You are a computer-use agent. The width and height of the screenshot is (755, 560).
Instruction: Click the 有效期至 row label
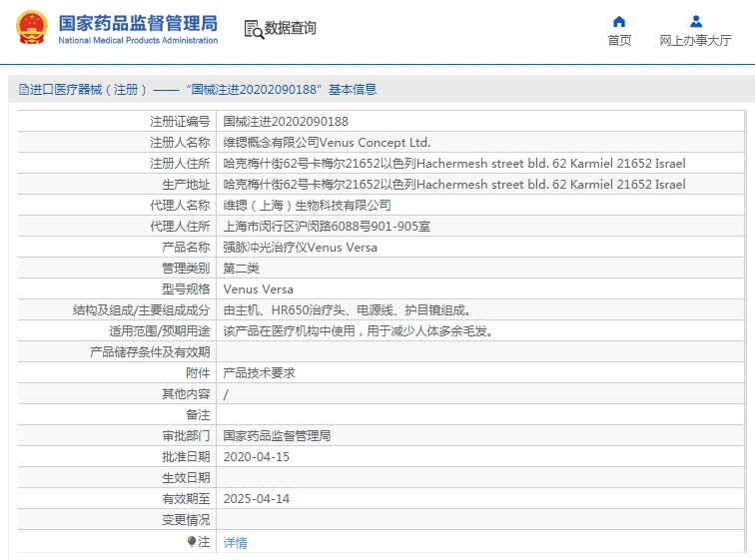[x=186, y=499]
